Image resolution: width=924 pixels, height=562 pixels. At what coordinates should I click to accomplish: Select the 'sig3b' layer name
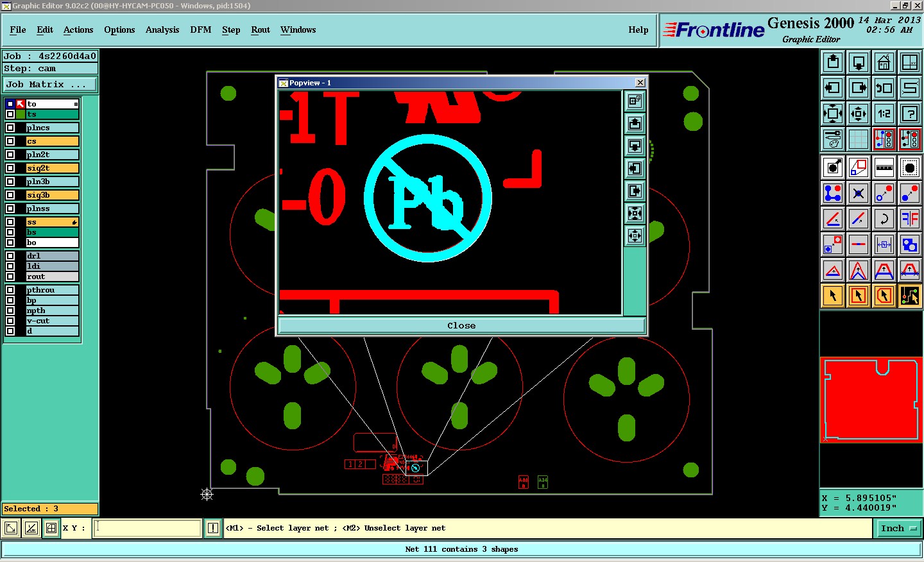[x=53, y=195]
